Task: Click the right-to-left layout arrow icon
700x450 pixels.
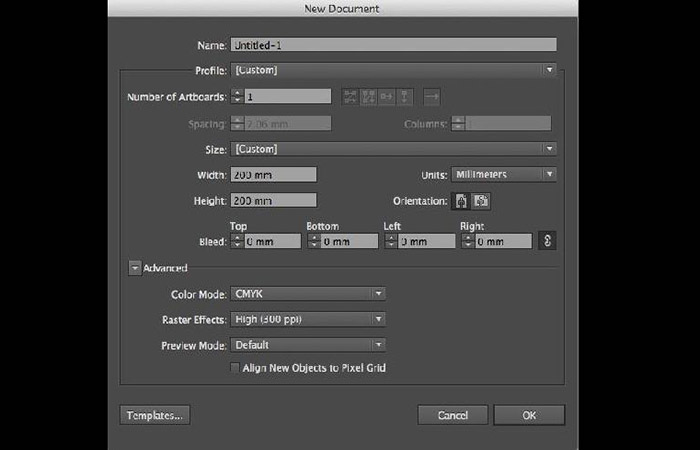Action: point(431,97)
